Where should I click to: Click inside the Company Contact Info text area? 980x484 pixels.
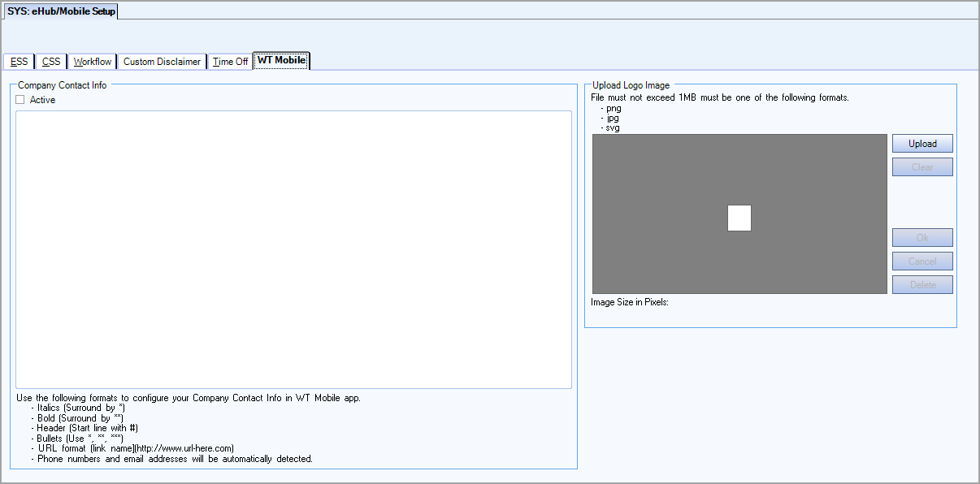[293, 248]
